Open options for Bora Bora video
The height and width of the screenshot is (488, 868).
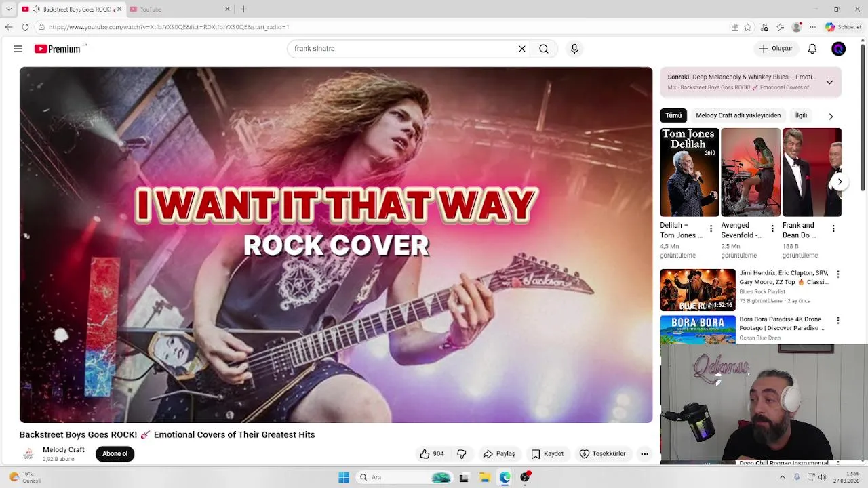click(837, 321)
